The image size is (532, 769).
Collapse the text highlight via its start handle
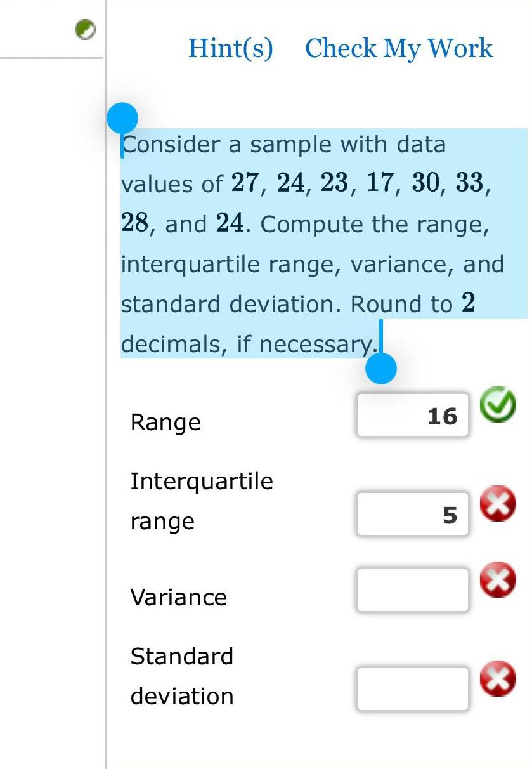pos(123,116)
